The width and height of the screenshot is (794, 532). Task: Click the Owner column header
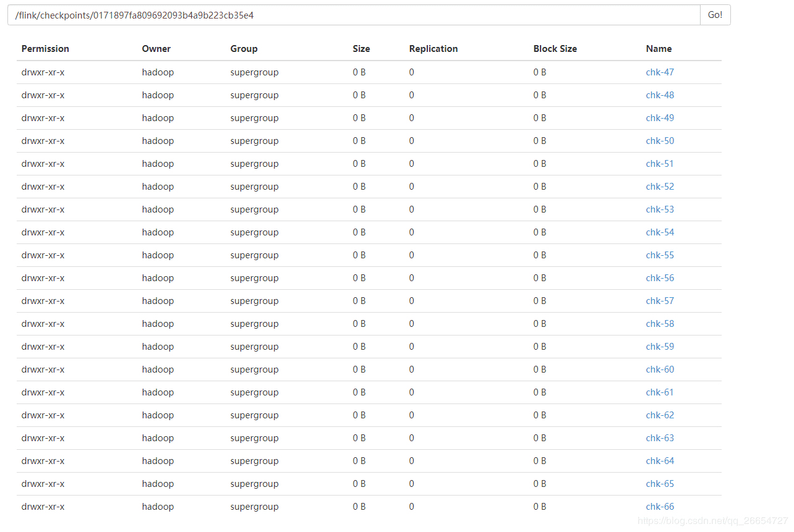(156, 49)
